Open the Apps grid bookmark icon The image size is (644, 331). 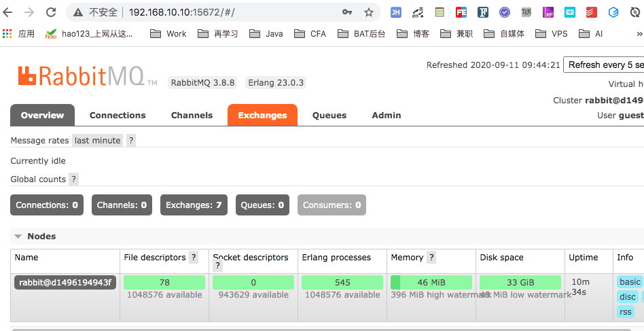[x=7, y=33]
